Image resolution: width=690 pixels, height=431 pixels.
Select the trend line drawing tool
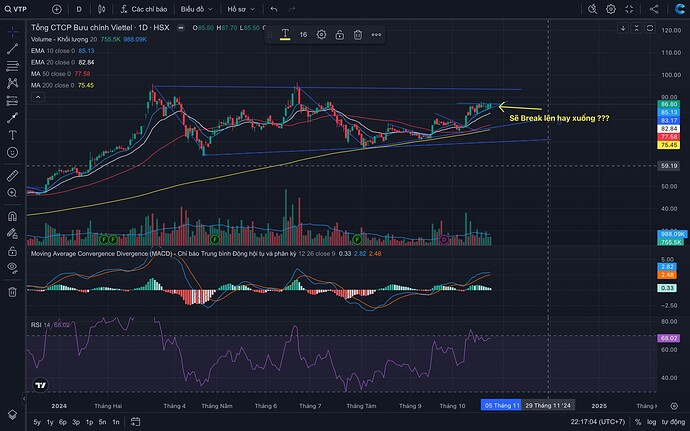[x=12, y=48]
